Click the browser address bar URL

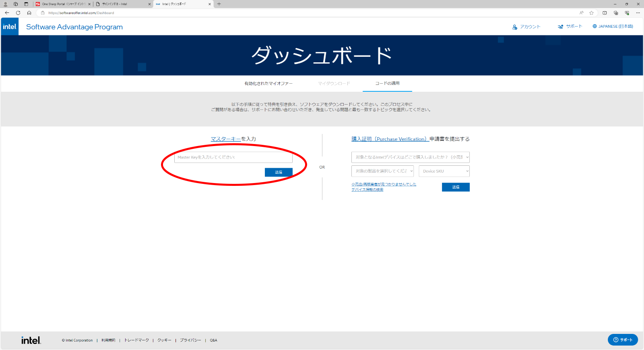point(81,13)
